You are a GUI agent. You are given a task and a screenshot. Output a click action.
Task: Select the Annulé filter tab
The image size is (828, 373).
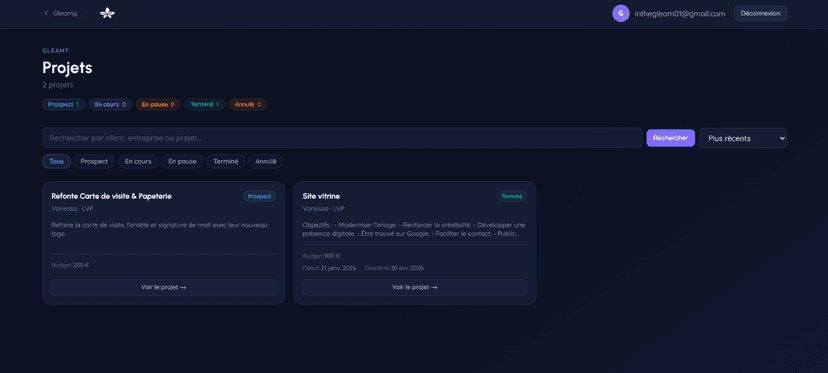coord(266,162)
